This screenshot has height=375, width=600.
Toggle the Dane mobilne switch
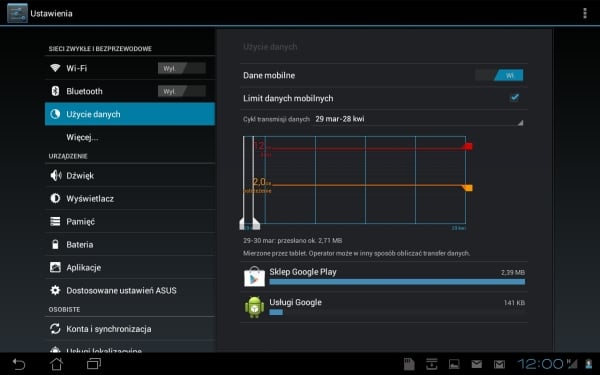click(x=499, y=75)
